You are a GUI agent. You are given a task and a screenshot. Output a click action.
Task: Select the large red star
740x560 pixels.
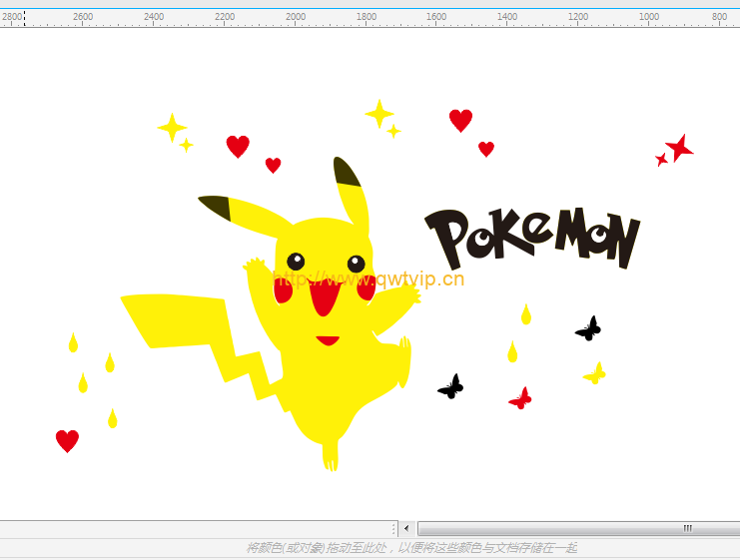coord(679,148)
